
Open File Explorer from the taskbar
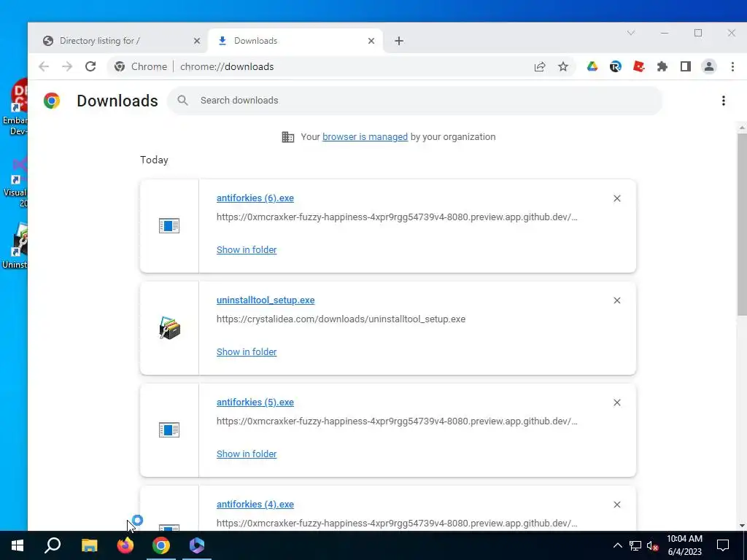(x=89, y=545)
